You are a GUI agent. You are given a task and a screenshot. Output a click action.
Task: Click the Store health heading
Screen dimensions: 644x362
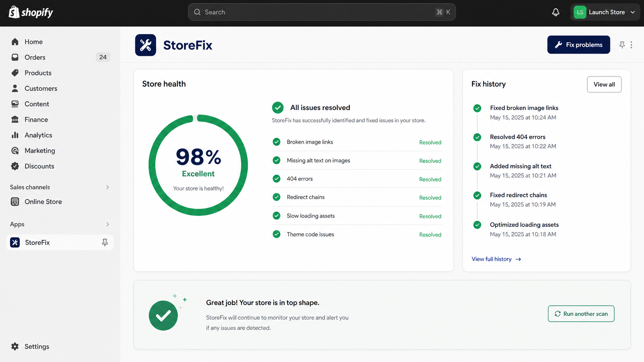pyautogui.click(x=164, y=84)
